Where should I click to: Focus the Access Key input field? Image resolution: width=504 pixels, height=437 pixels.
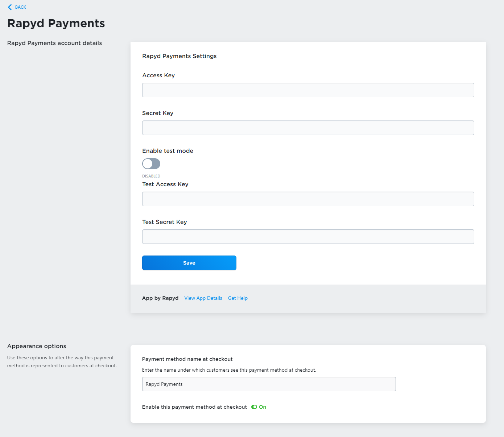click(308, 90)
